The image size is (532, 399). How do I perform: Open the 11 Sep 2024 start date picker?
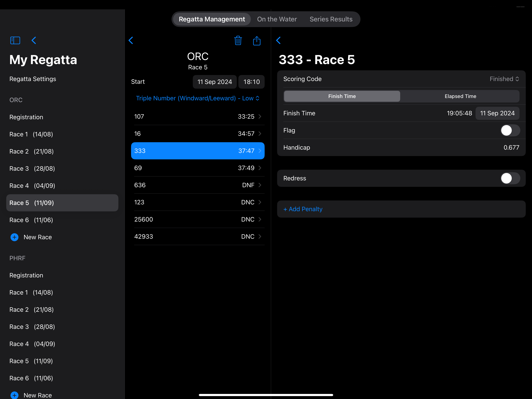[215, 82]
